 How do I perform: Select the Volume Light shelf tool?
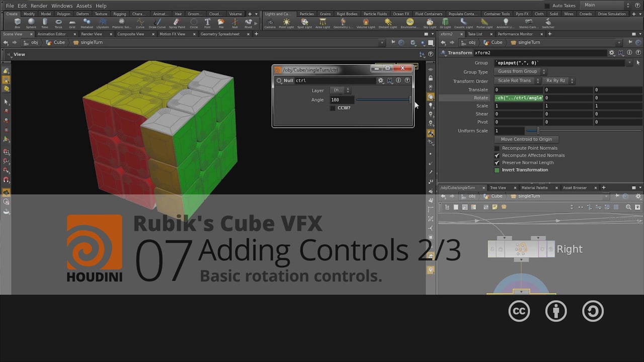click(366, 22)
